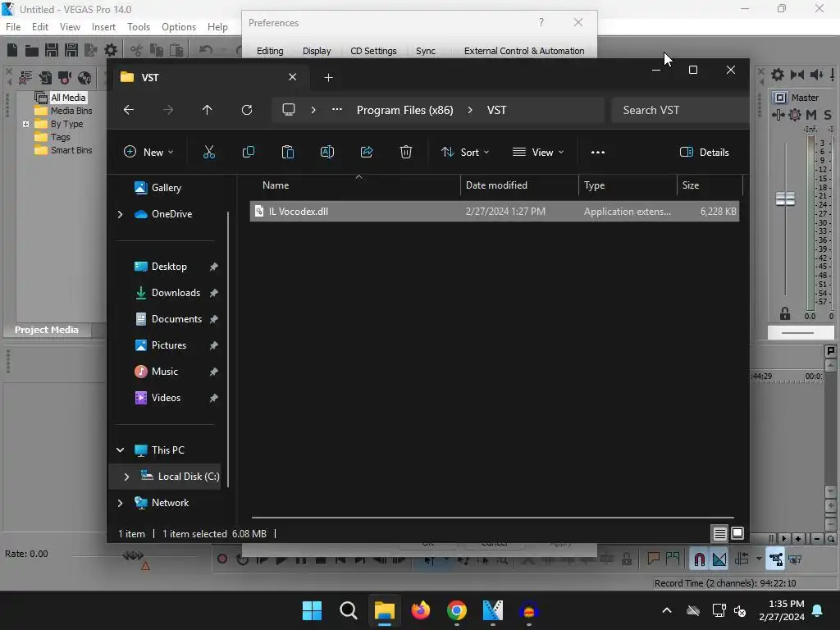Show hidden system tray icons

[x=667, y=610]
